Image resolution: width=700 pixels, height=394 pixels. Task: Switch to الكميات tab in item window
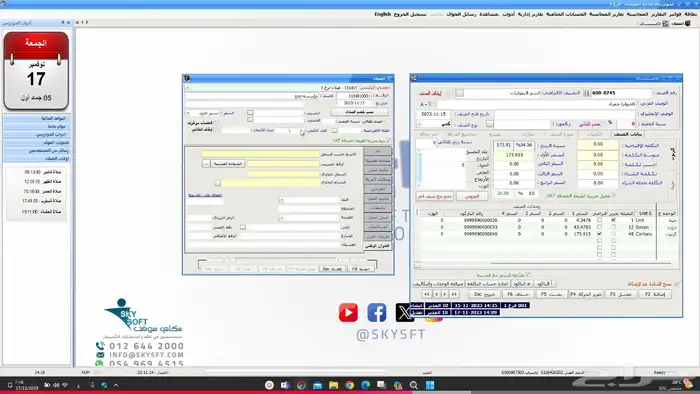[594, 134]
